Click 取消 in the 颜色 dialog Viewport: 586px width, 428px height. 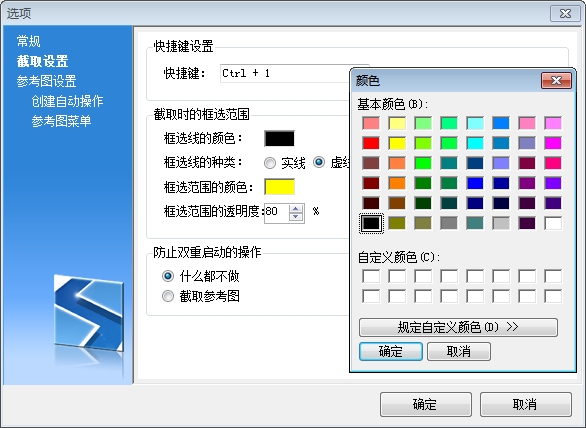tap(459, 351)
